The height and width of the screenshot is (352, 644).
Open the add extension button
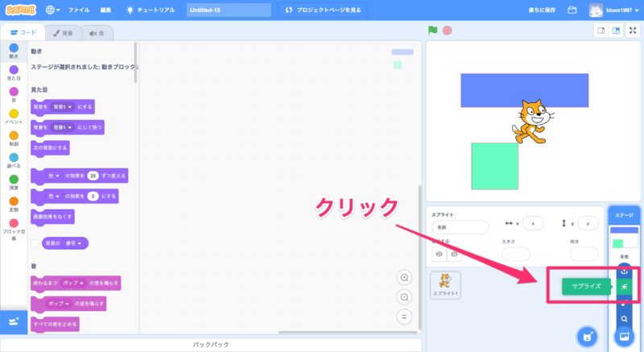(x=13, y=321)
